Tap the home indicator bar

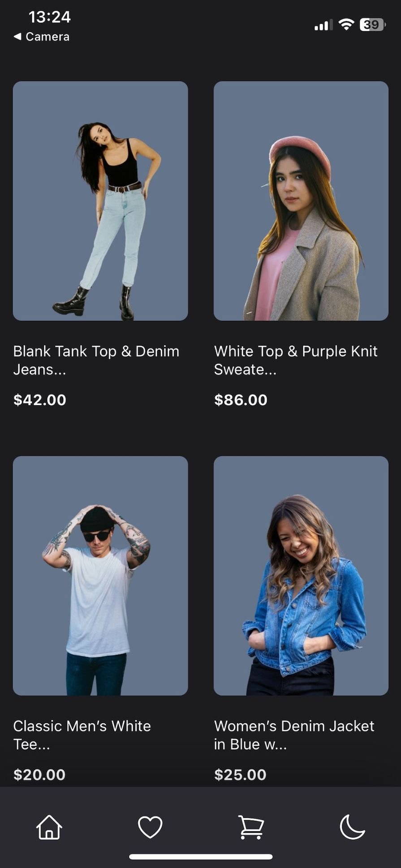coord(201,857)
